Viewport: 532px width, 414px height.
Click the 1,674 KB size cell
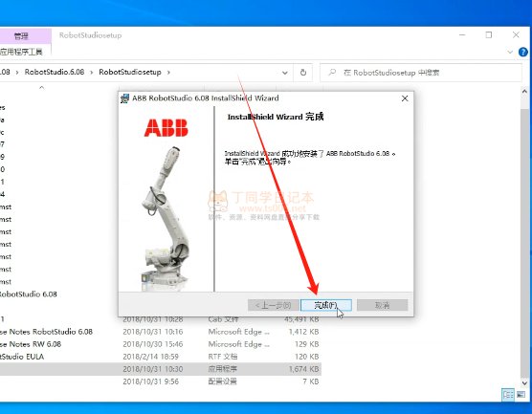303,369
